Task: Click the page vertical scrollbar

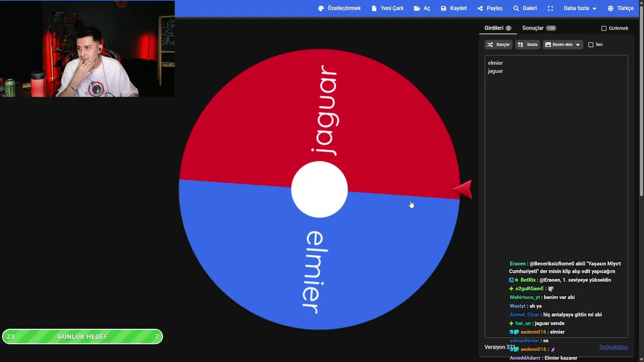Action: pos(641,101)
